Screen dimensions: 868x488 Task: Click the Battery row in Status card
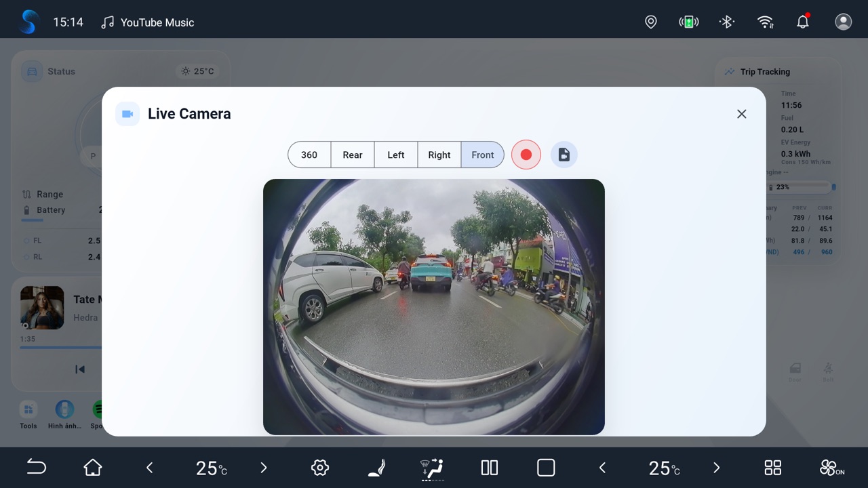[62, 210]
